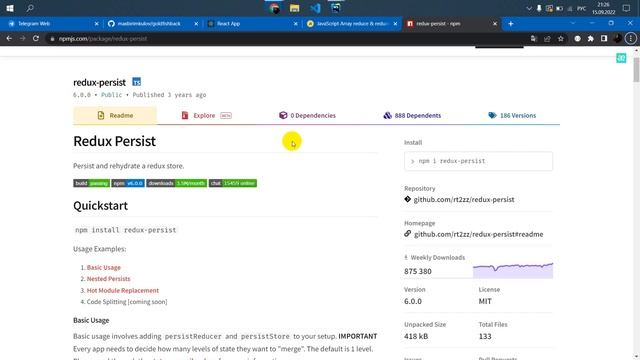
Task: Follow the Hot Module Replacement link
Action: tap(122, 290)
